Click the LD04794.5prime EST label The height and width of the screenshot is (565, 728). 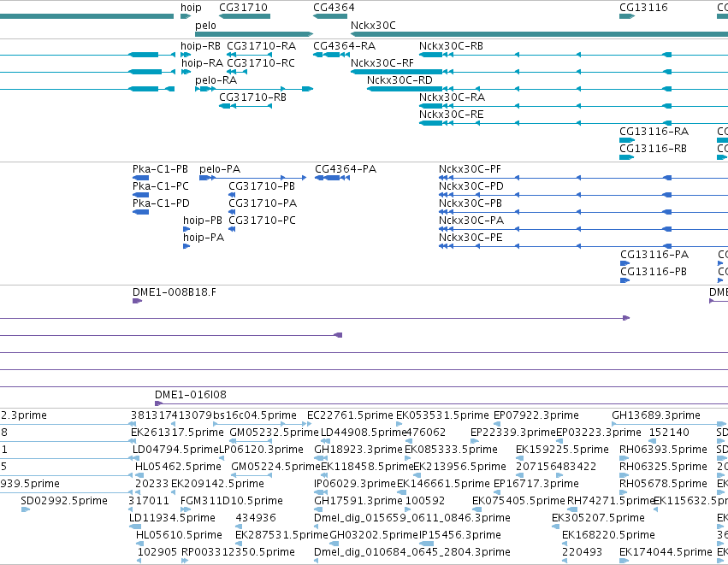(x=176, y=450)
